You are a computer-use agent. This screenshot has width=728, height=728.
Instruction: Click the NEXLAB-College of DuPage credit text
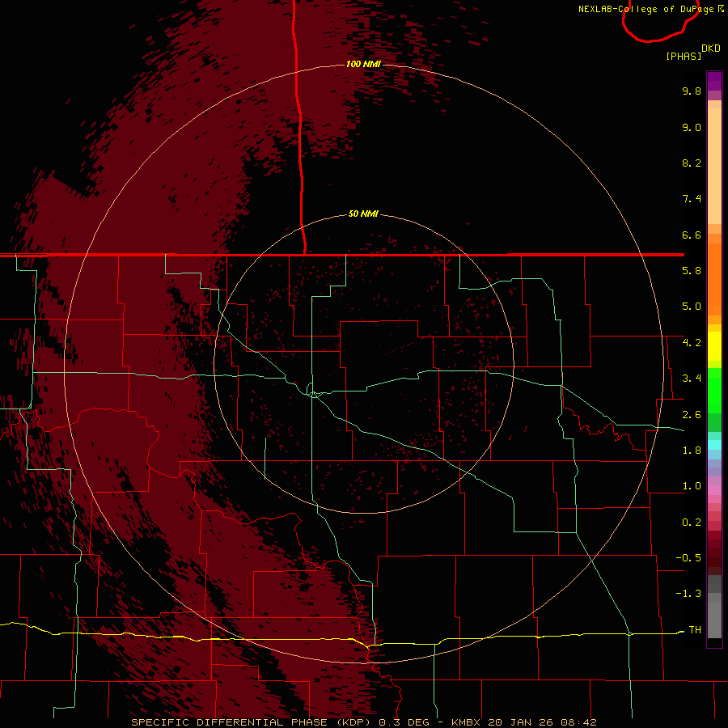tap(646, 9)
